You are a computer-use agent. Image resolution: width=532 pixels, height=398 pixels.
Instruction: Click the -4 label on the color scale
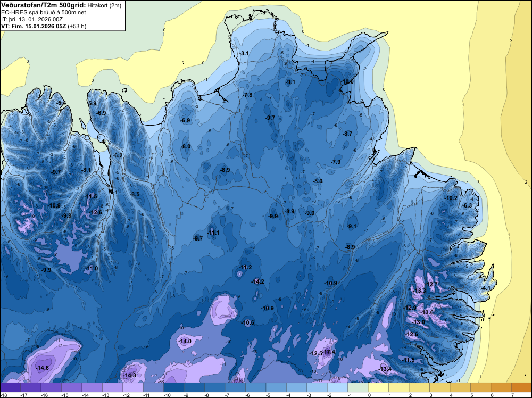[288, 395]
